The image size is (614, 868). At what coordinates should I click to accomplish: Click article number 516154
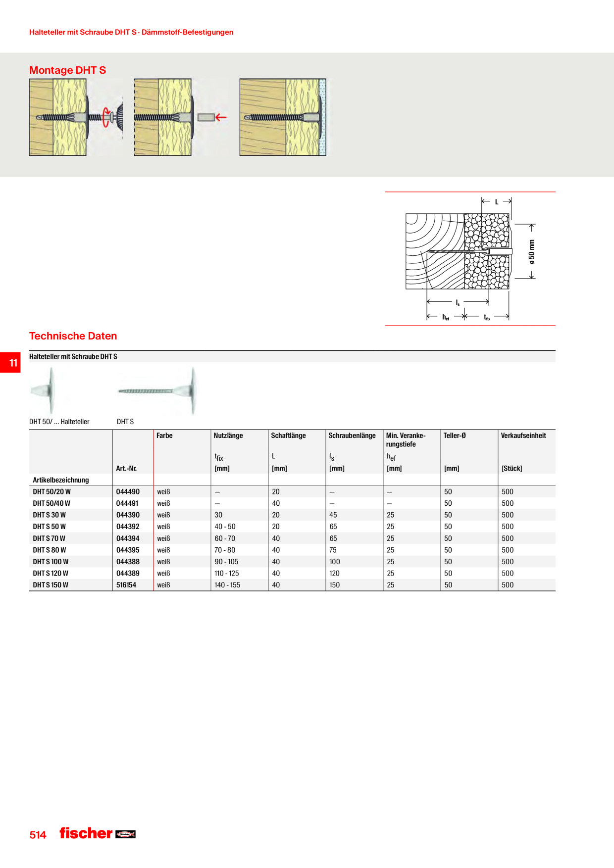pos(126,585)
